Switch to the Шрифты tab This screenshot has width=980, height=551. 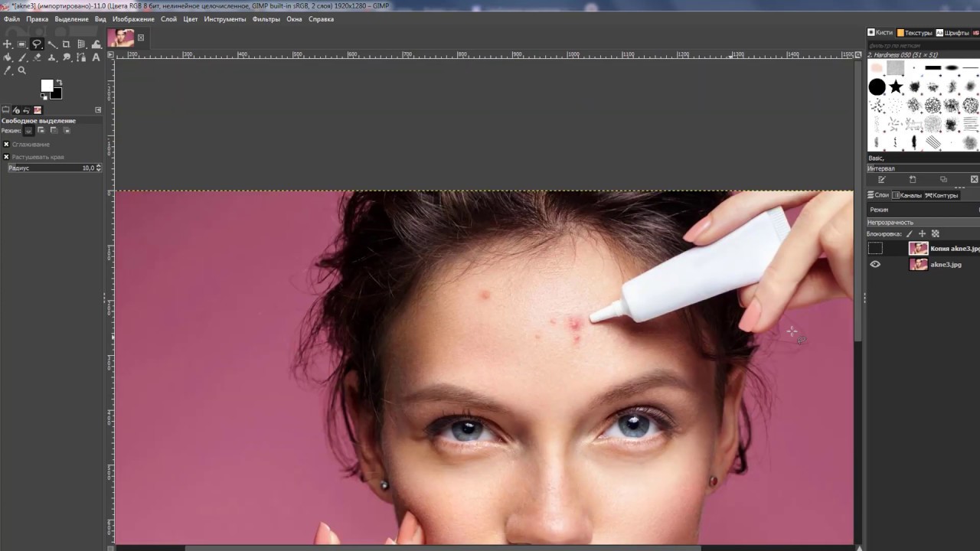coord(952,33)
